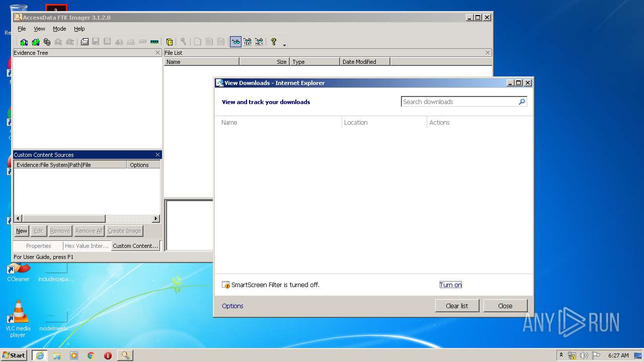Switch to the Hex Value Interpreter tab

pos(87,246)
